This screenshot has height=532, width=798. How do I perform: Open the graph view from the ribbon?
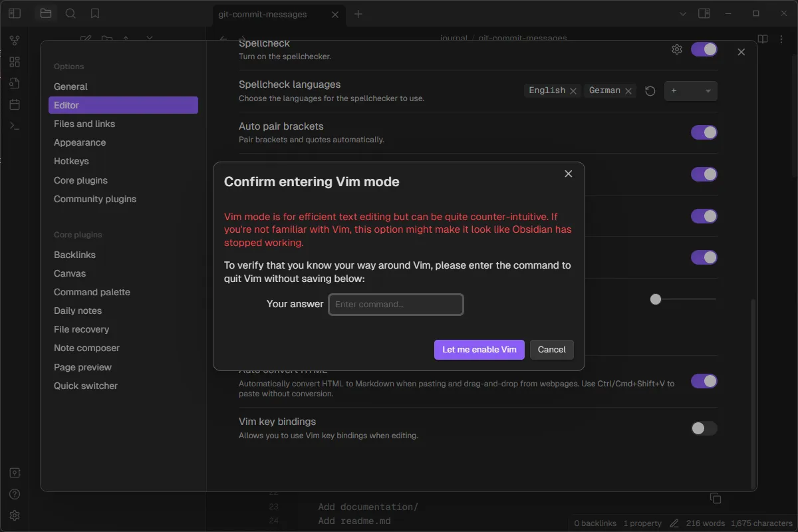(x=15, y=40)
